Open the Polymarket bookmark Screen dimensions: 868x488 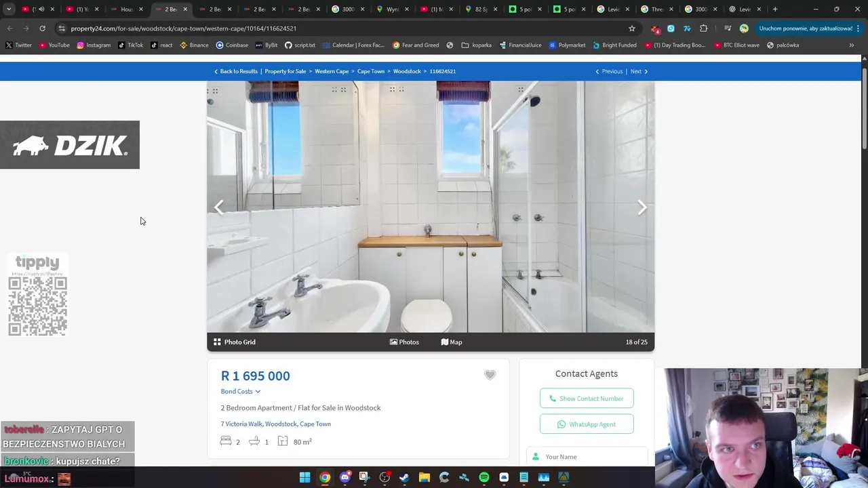(567, 45)
